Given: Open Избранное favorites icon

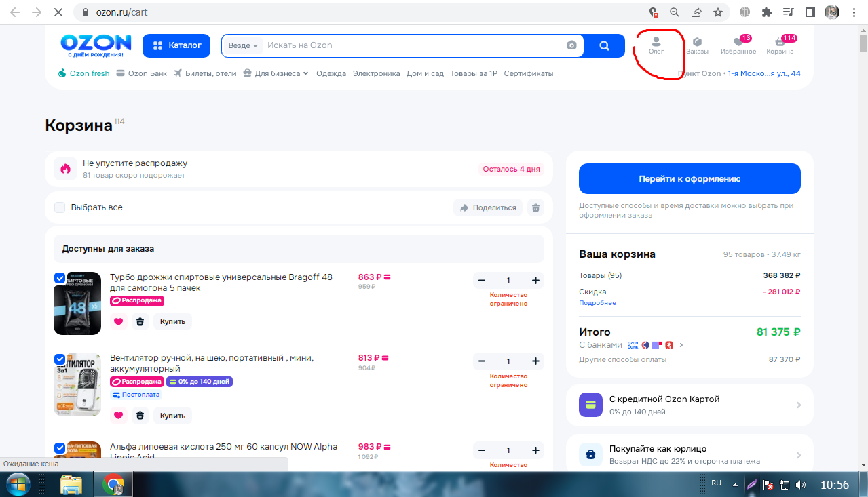Looking at the screenshot, I should (x=738, y=45).
